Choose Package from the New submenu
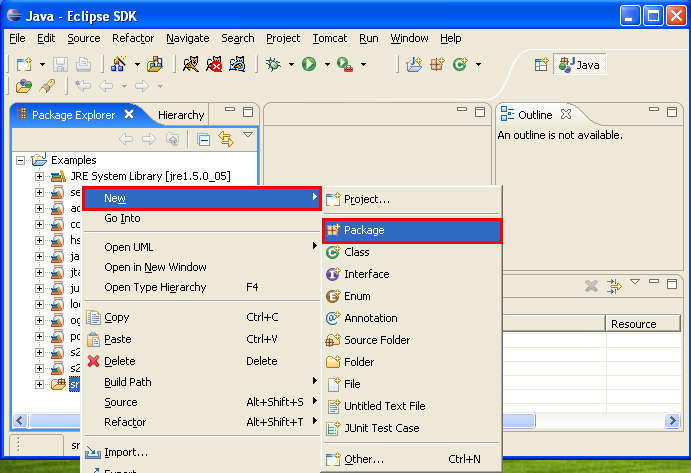This screenshot has height=473, width=691. point(364,230)
